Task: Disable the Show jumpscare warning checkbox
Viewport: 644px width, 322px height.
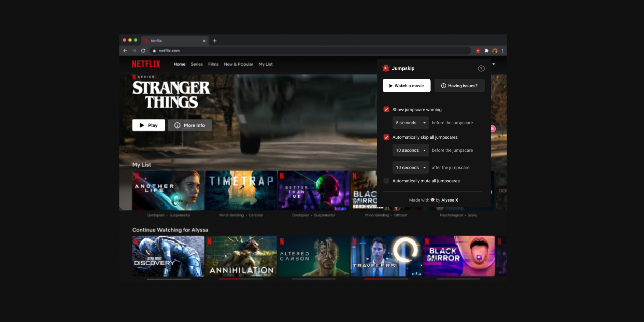Action: 386,109
